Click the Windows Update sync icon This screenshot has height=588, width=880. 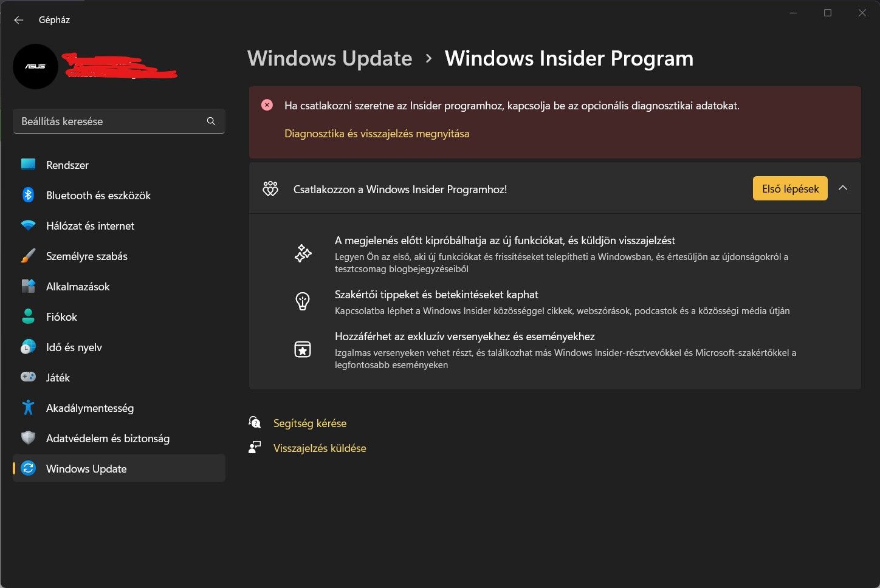(28, 468)
